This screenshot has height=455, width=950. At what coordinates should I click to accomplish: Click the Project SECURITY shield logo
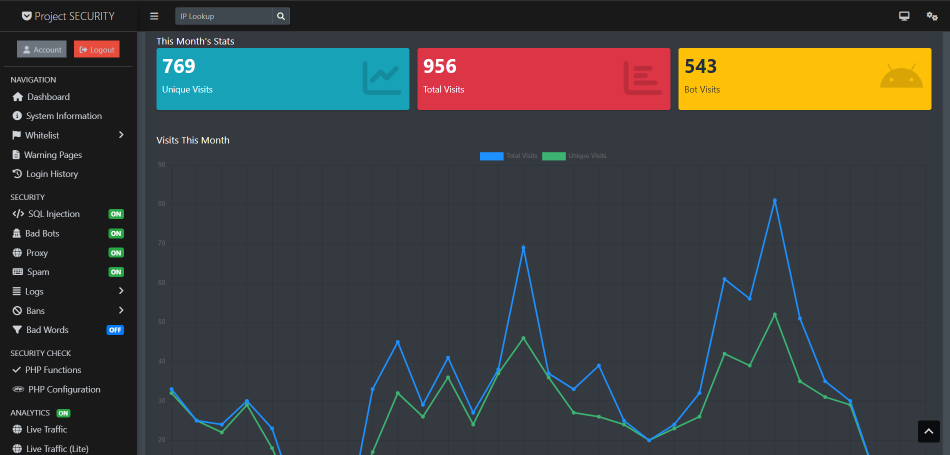[x=27, y=16]
